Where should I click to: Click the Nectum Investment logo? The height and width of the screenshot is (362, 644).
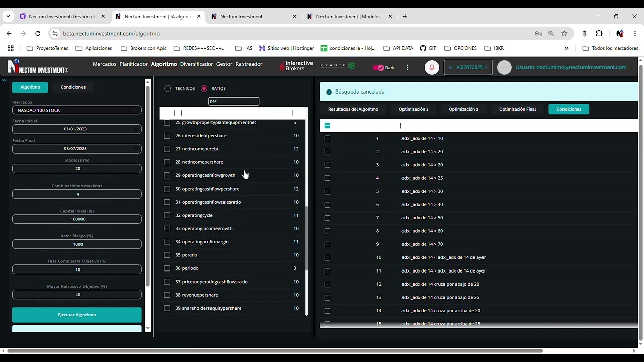coord(38,67)
